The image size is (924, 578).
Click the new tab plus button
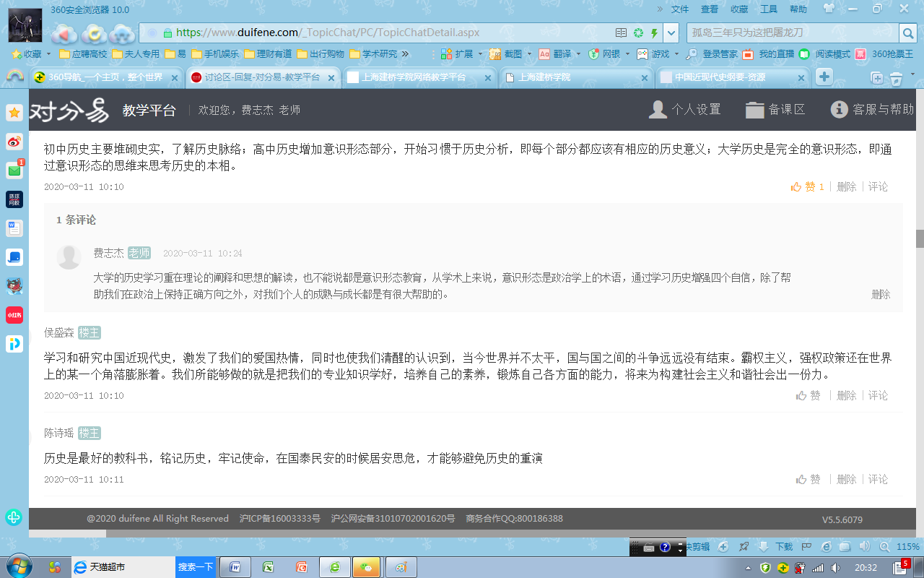coord(824,77)
